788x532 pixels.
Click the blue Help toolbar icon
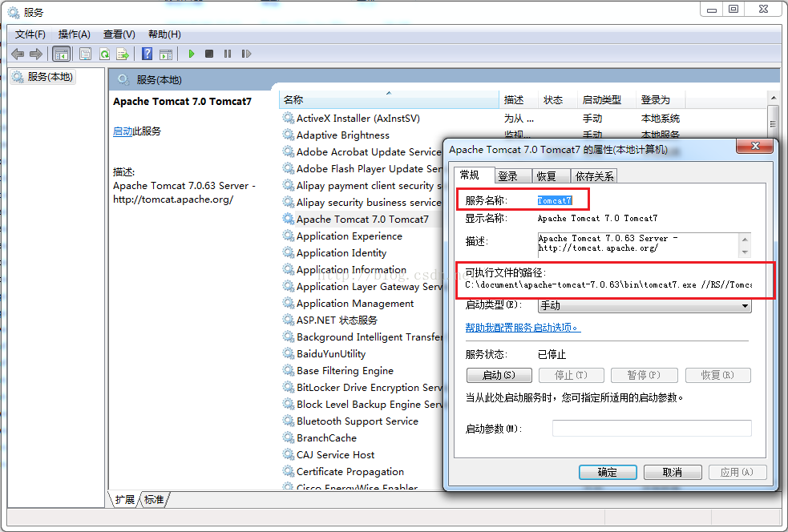[x=147, y=54]
